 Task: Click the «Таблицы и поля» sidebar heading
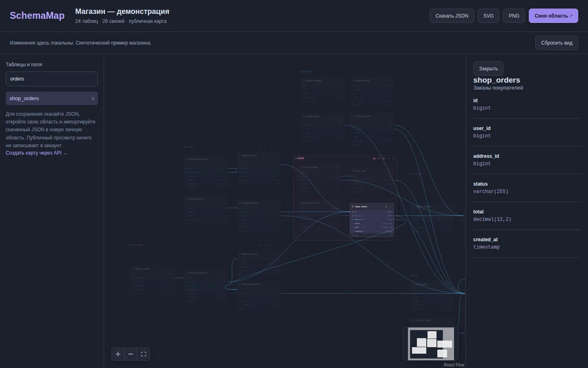[24, 65]
